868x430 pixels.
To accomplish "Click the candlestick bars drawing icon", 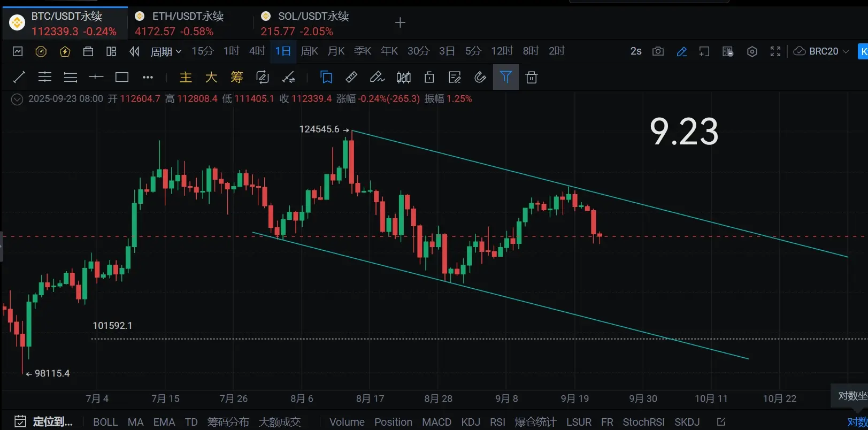I will pos(404,78).
